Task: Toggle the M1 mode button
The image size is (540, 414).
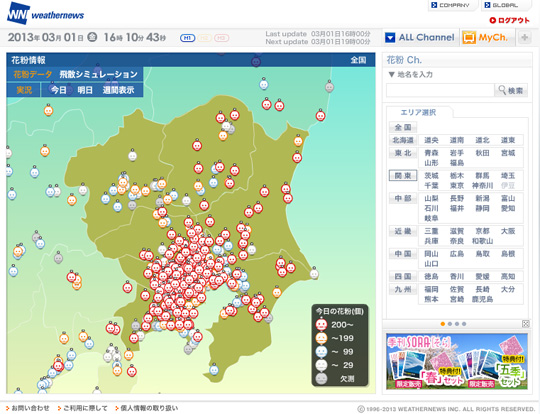Action: tap(188, 38)
